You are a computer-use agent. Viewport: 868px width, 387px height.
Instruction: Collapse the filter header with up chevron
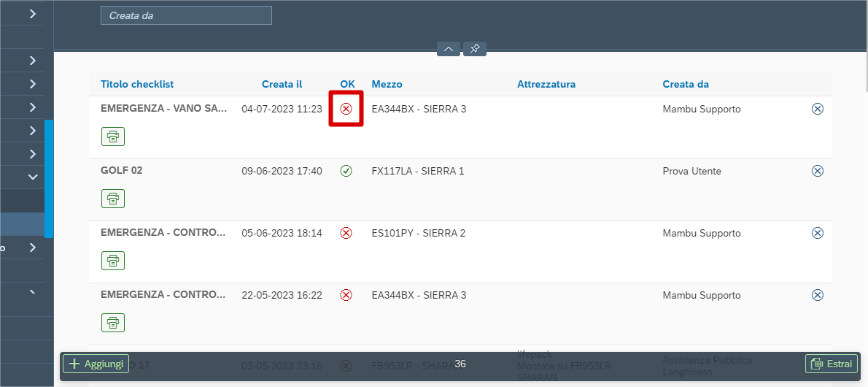(448, 49)
